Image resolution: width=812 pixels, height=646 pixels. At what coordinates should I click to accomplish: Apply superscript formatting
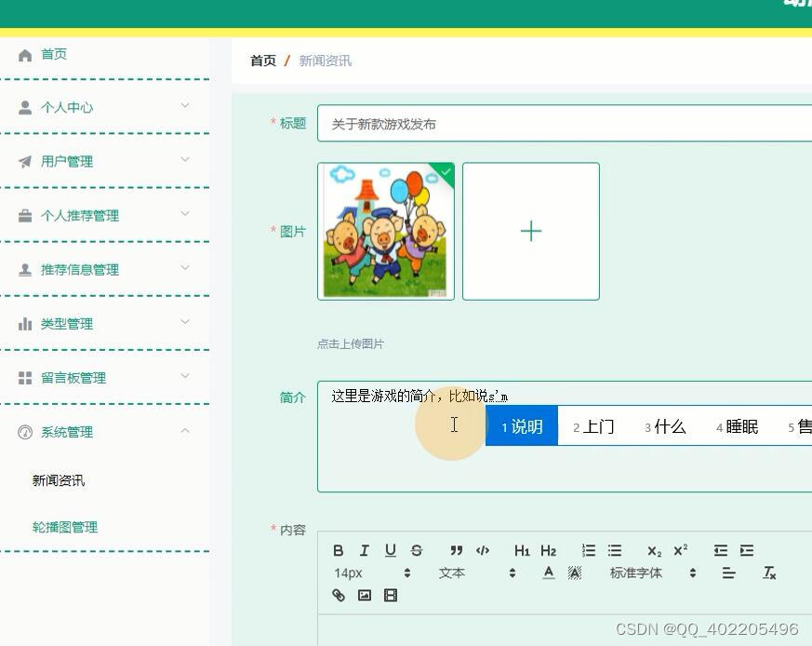pyautogui.click(x=681, y=550)
